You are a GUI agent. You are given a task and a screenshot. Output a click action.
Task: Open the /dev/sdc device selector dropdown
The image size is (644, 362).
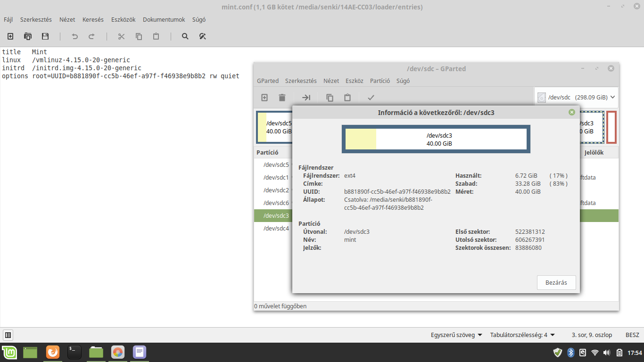pos(577,98)
